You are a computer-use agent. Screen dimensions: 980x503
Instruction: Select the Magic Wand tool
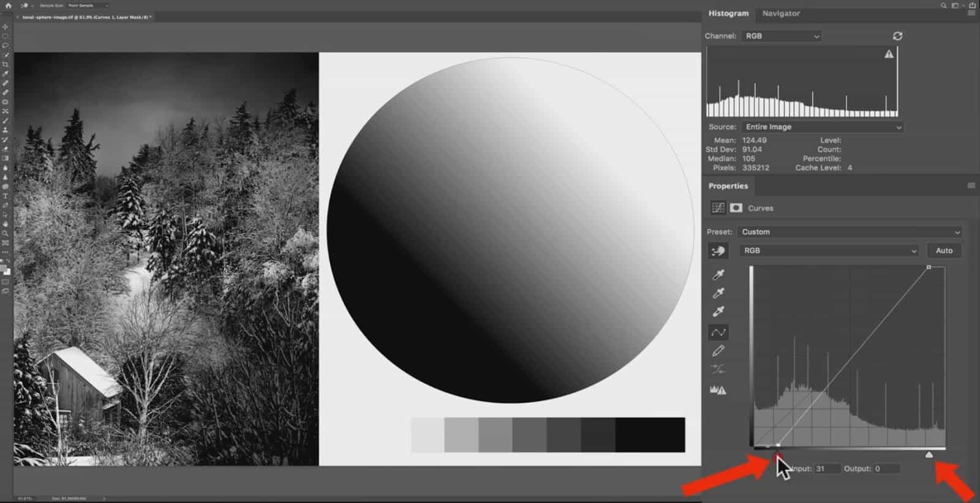(x=6, y=55)
